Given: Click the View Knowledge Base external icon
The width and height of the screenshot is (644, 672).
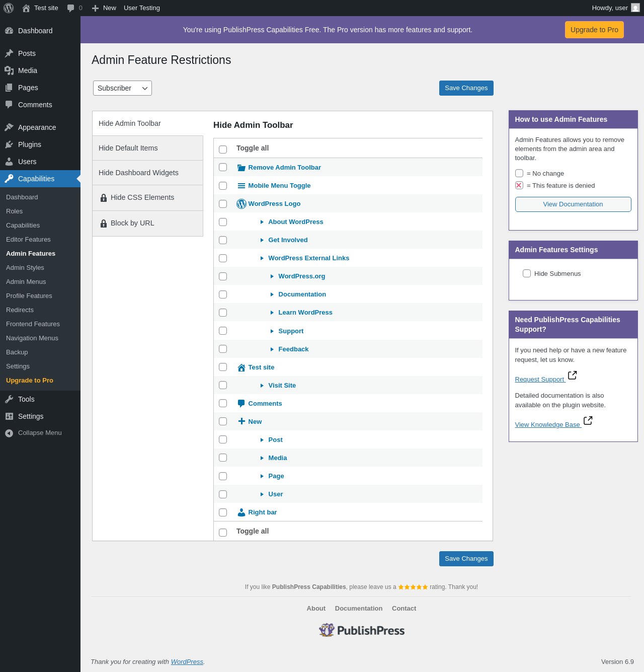Looking at the screenshot, I should 588,420.
